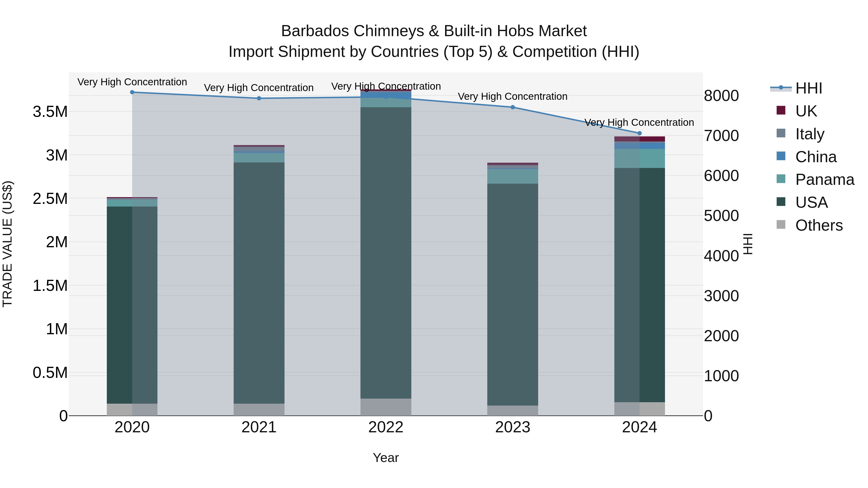868x488 pixels.
Task: Click the subtitle 'Import Shipment by Countries (Top 5)'
Action: [360, 52]
